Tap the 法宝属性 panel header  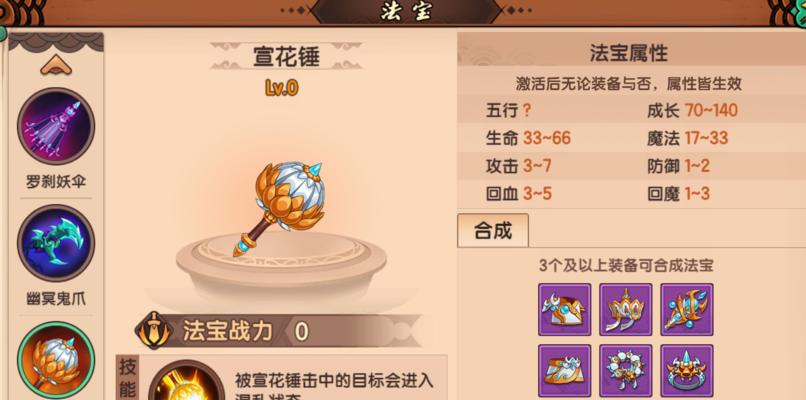tap(632, 51)
